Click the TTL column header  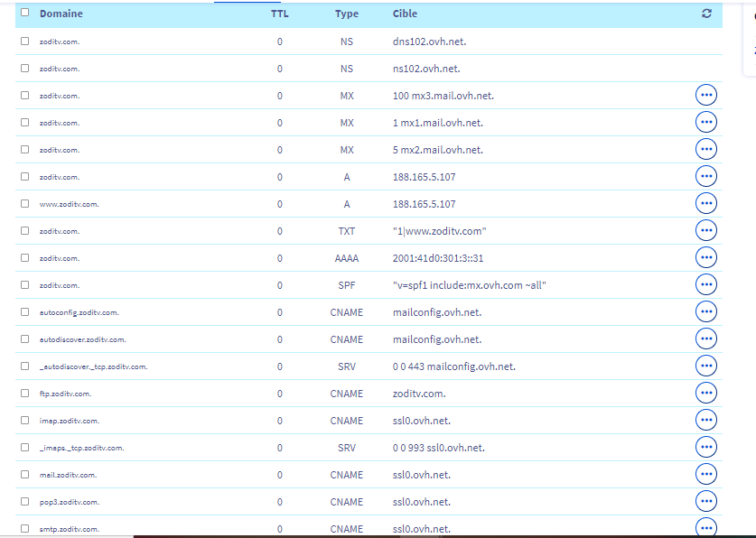tap(280, 14)
